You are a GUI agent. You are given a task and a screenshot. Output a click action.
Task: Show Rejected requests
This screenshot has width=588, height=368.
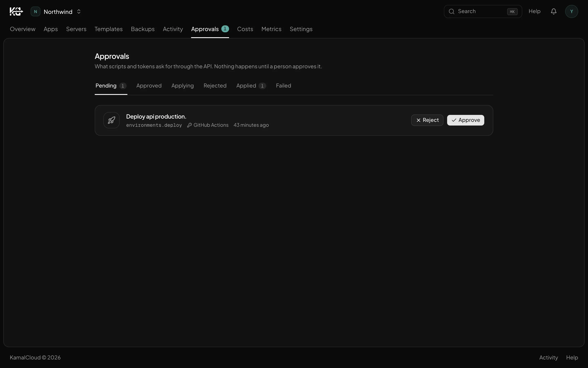click(x=215, y=86)
